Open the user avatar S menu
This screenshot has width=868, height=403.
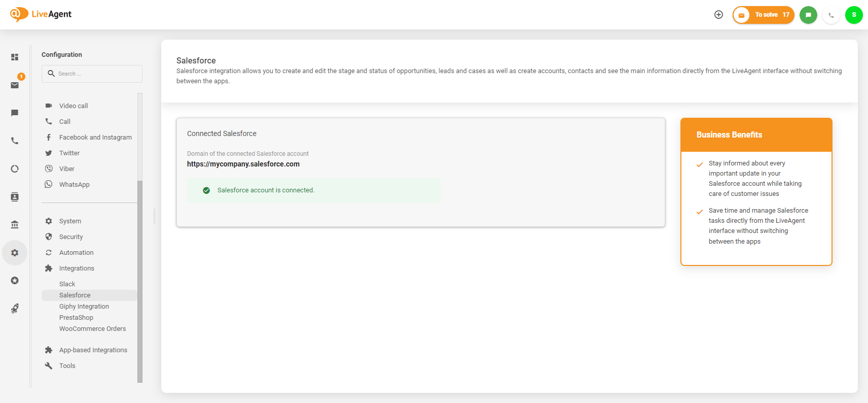coord(854,15)
